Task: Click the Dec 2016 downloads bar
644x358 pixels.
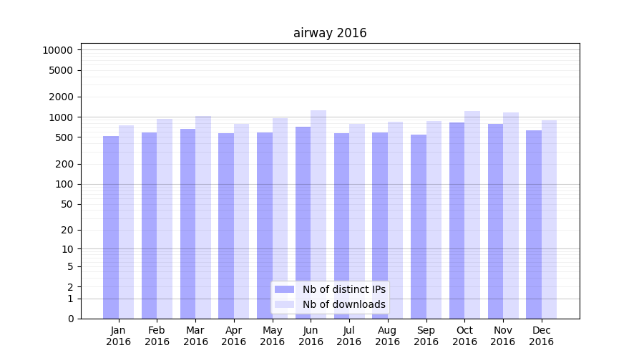Action: (549, 219)
